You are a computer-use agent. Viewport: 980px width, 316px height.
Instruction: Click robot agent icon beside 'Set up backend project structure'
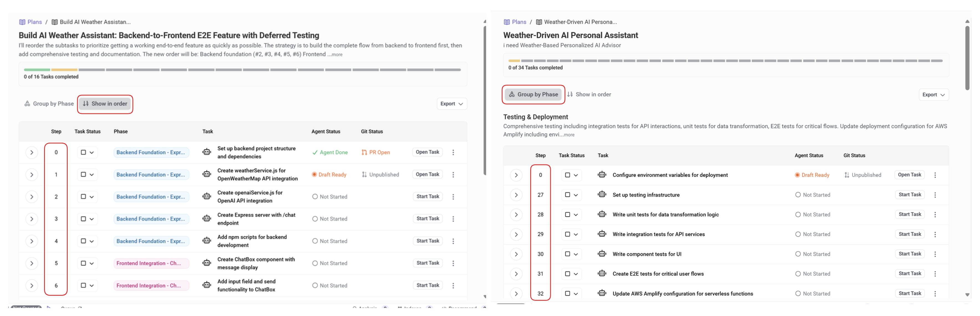[207, 152]
